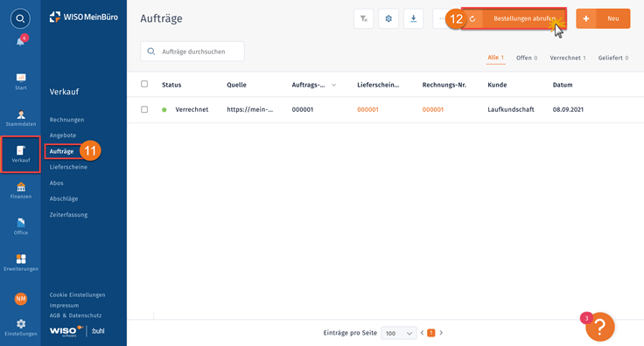Open the search icon in sidebar

20,18
